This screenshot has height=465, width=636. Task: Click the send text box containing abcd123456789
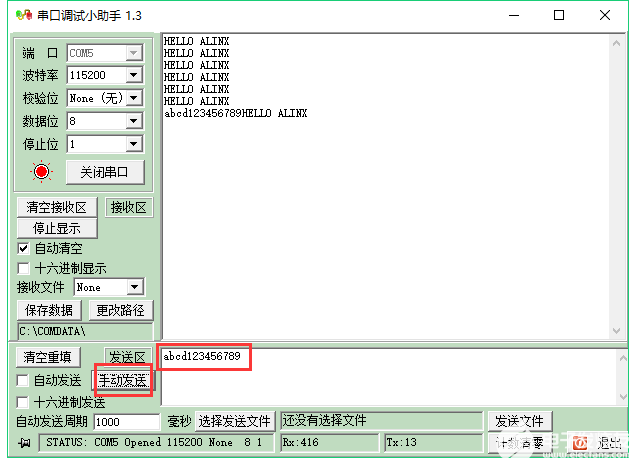[389, 376]
